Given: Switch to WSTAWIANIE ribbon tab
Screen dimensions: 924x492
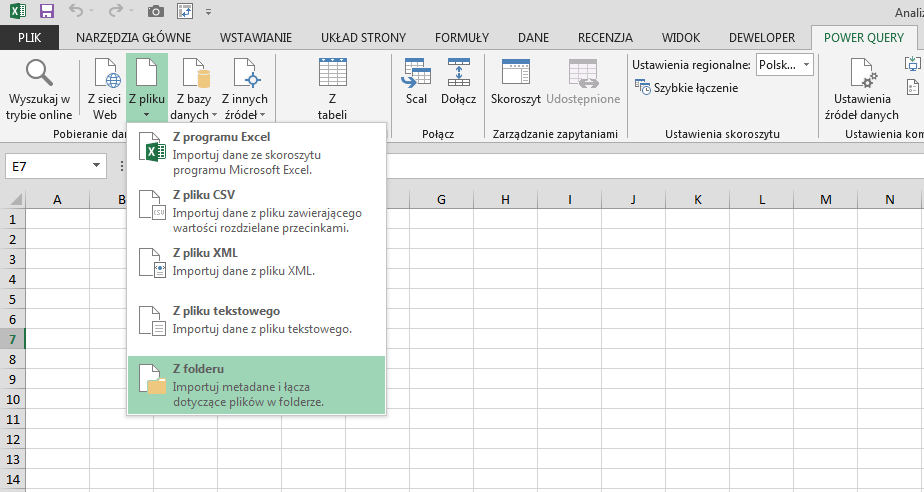Looking at the screenshot, I should [x=256, y=38].
